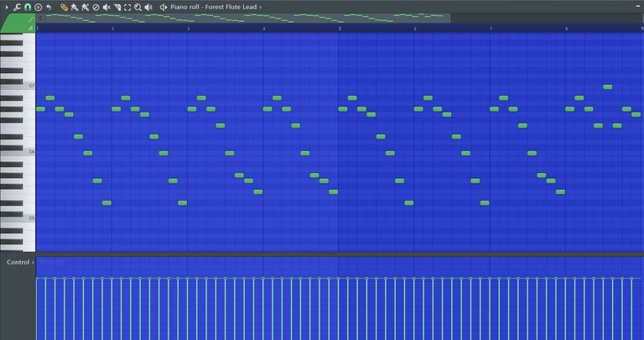This screenshot has width=644, height=340.
Task: Click bar 8 on the timeline ruler
Action: 566,29
